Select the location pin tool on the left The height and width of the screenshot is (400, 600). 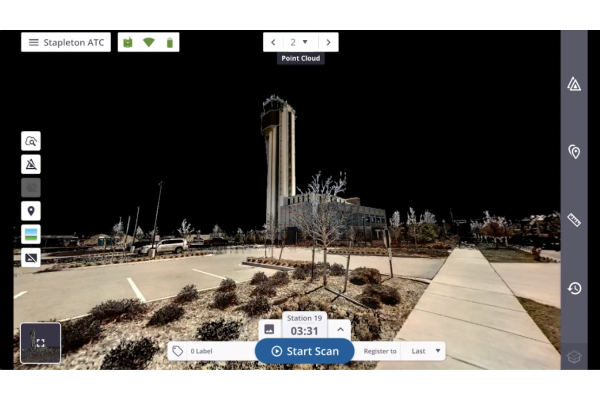[x=31, y=211]
